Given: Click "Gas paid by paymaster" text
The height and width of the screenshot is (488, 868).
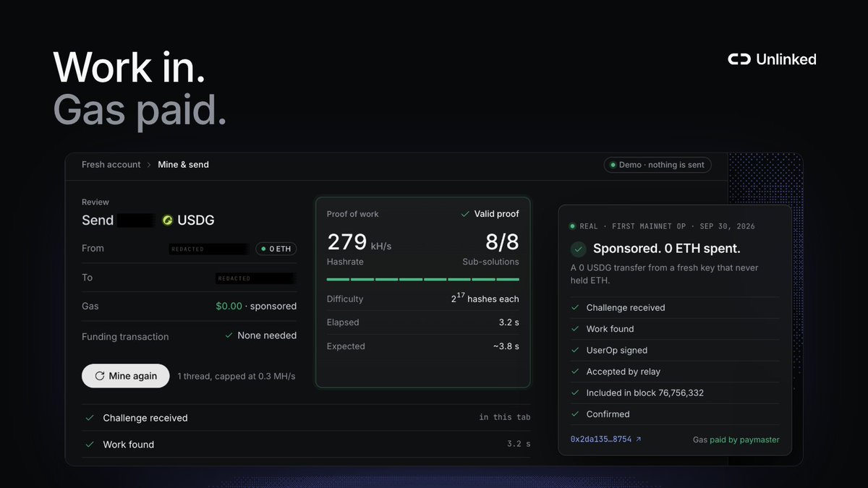Looking at the screenshot, I should (x=736, y=440).
